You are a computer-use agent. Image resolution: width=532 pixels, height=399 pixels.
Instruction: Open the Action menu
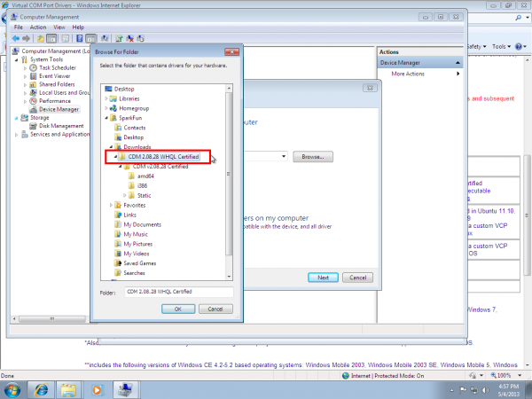click(37, 27)
